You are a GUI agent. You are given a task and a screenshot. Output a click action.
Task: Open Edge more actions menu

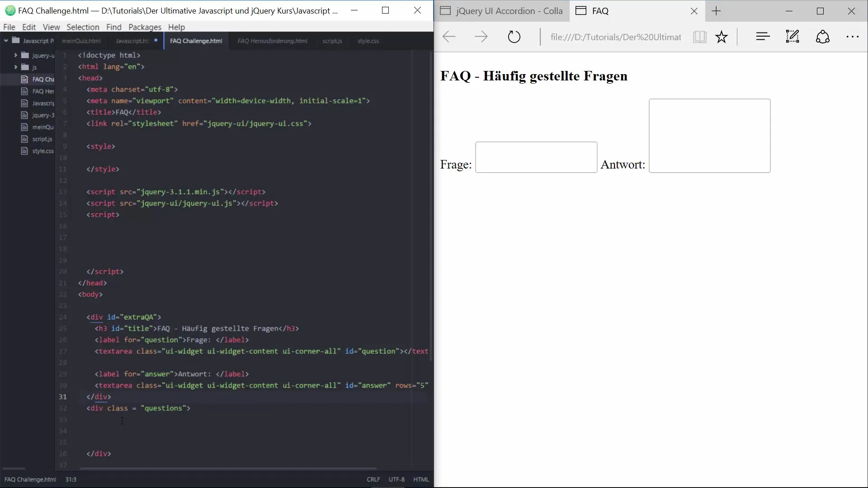point(852,37)
